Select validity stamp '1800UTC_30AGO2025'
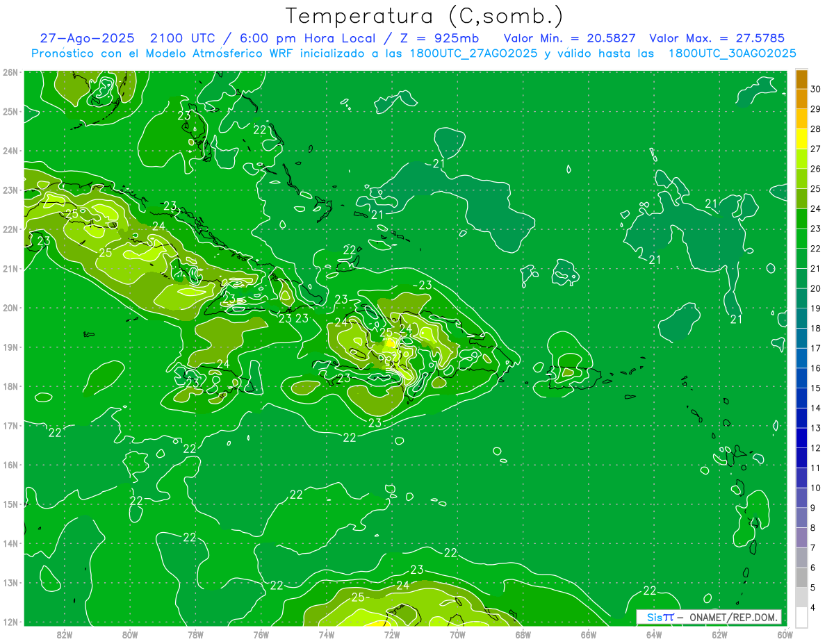The image size is (834, 644). 732,53
